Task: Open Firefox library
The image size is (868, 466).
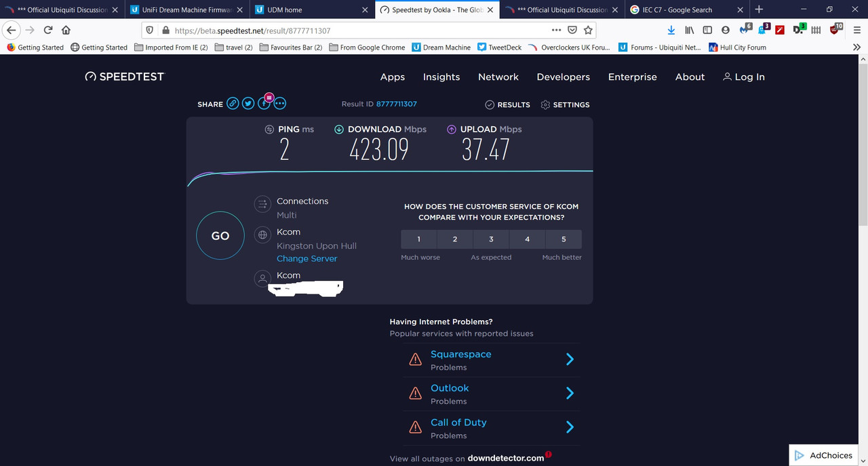Action: pos(690,30)
